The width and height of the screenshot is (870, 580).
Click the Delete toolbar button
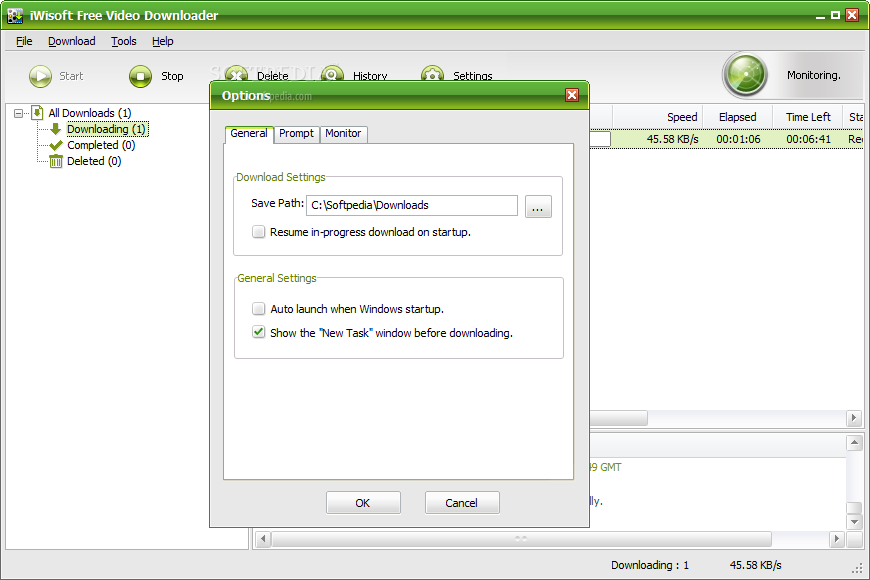point(257,73)
